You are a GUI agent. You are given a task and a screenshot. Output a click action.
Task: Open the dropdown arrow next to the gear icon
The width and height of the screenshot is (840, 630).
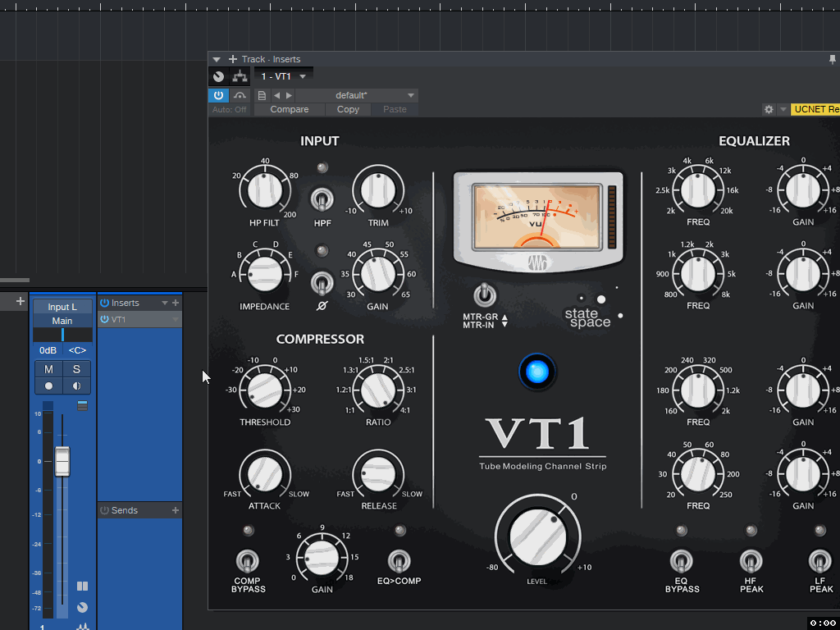coord(783,109)
